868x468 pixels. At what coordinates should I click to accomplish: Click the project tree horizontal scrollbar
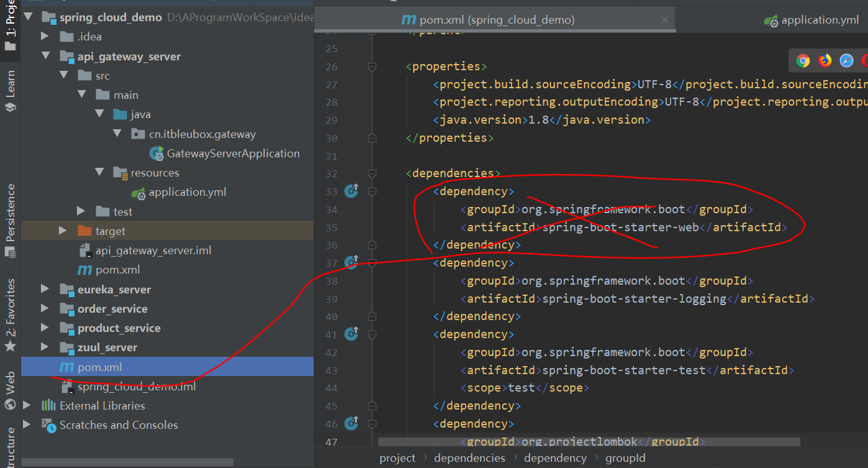[127, 462]
